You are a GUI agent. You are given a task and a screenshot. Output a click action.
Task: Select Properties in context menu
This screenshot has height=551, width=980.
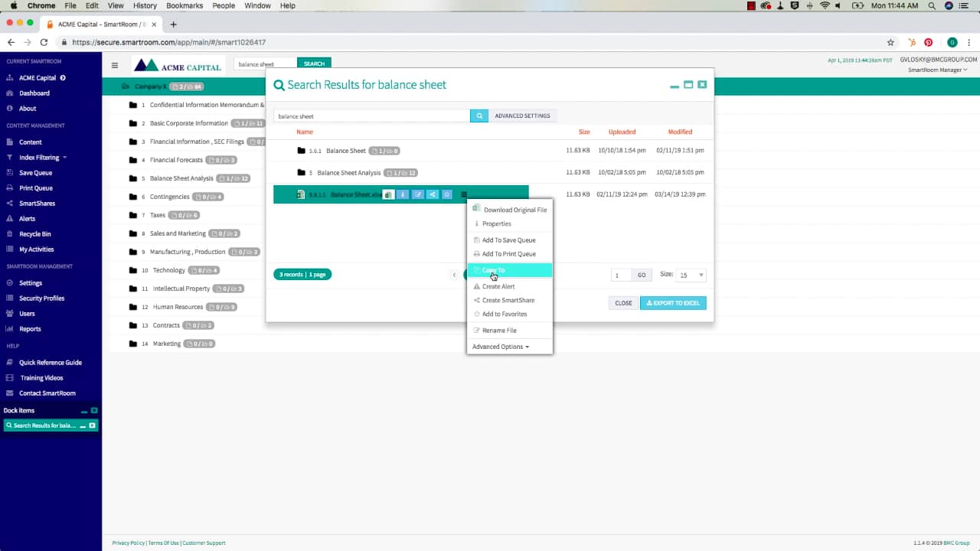click(510, 223)
